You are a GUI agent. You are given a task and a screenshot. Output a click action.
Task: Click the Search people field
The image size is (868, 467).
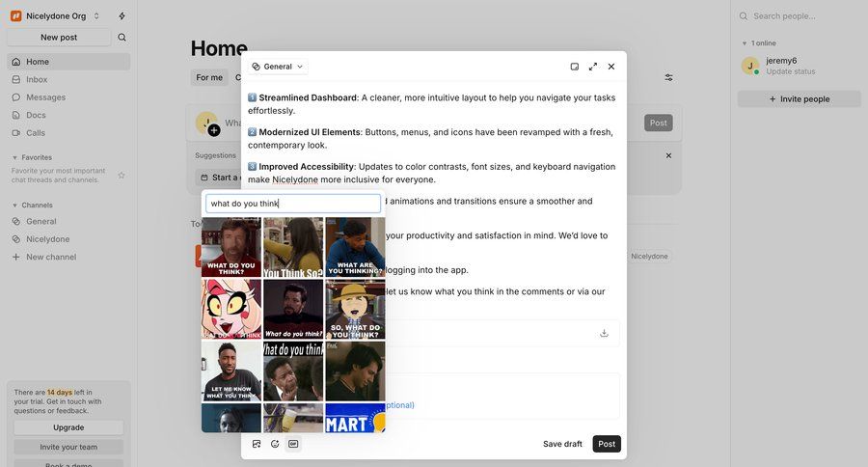(799, 16)
